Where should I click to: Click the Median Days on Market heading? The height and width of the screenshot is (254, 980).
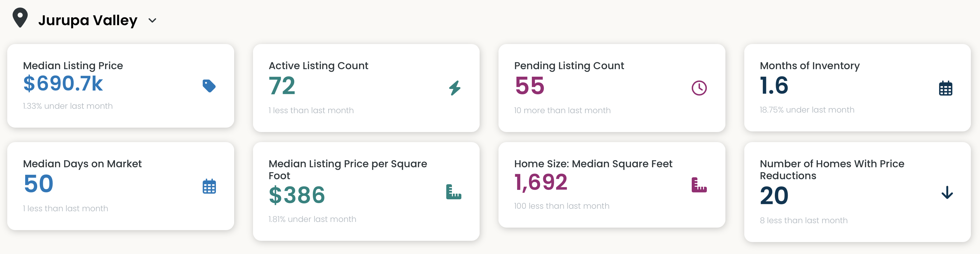pos(82,164)
